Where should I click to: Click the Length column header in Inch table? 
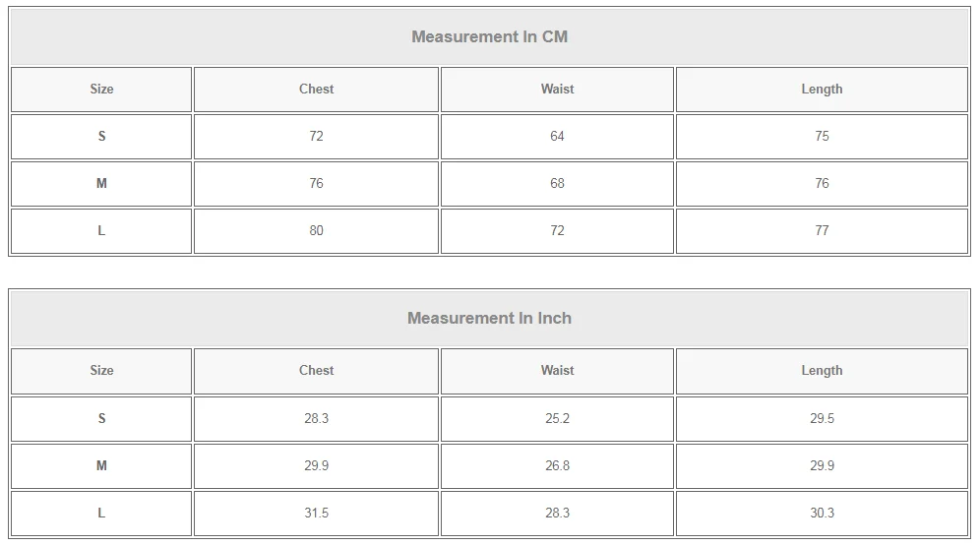point(822,371)
